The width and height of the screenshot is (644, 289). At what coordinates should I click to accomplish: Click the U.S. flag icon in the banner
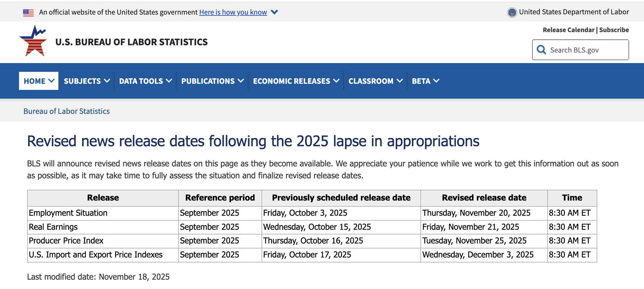(x=28, y=12)
